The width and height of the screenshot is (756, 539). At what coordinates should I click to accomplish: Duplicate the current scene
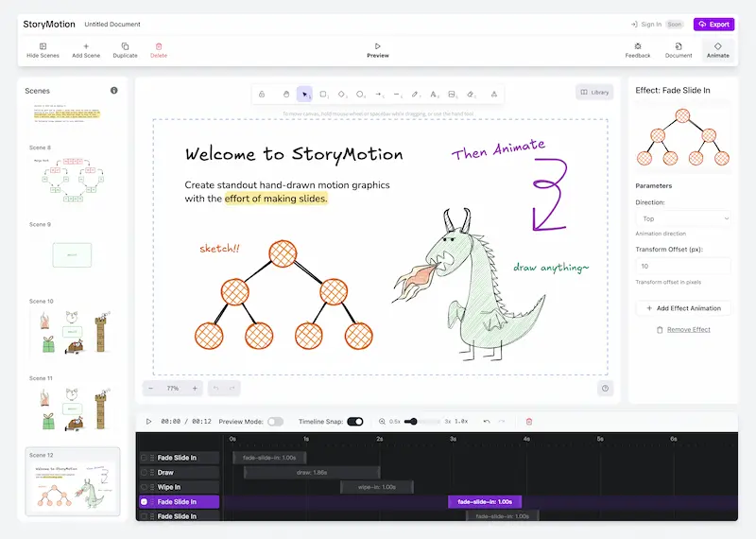click(x=125, y=50)
